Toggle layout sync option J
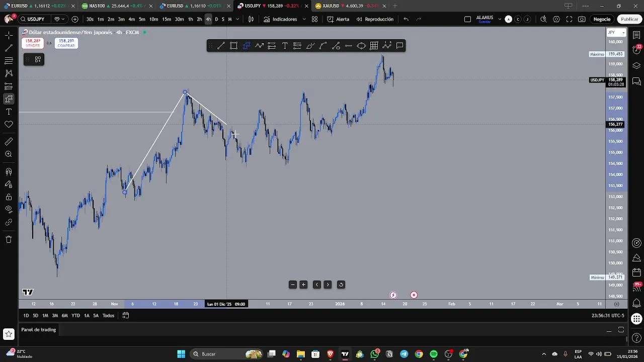This screenshot has width=644, height=362. 527,19
